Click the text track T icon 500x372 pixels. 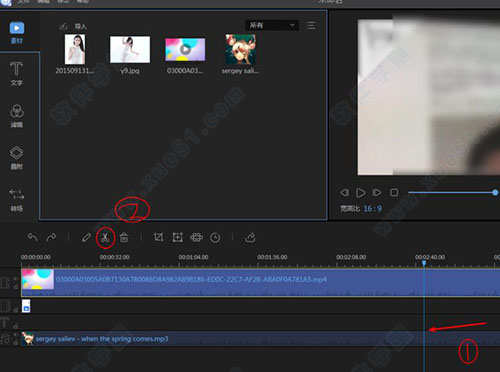(x=4, y=322)
